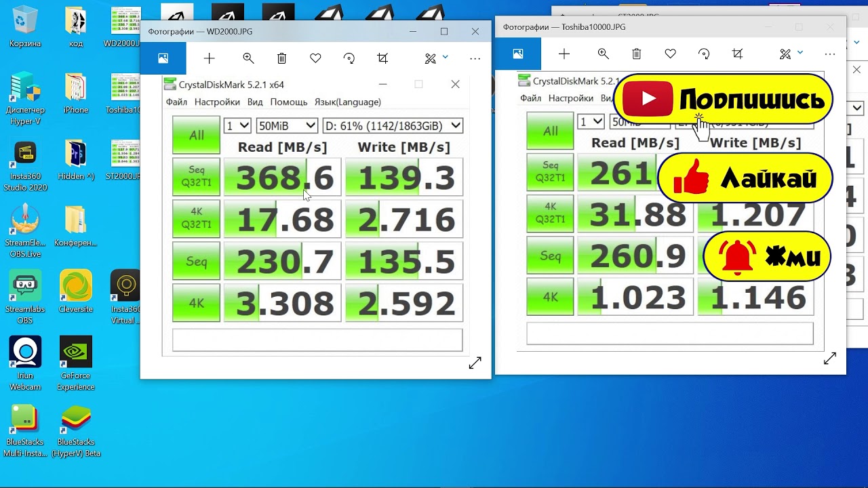Click the green All button in WD2000 image
868x488 pixels.
point(196,135)
